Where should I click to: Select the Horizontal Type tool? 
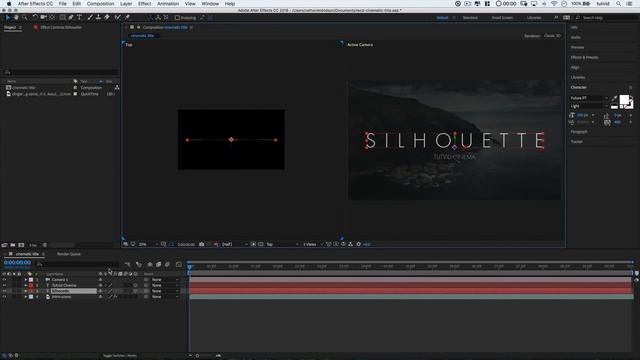click(x=80, y=18)
